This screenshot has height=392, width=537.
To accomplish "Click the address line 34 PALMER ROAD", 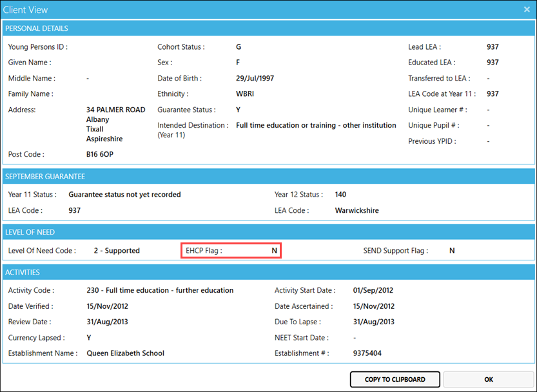I will pyautogui.click(x=116, y=110).
